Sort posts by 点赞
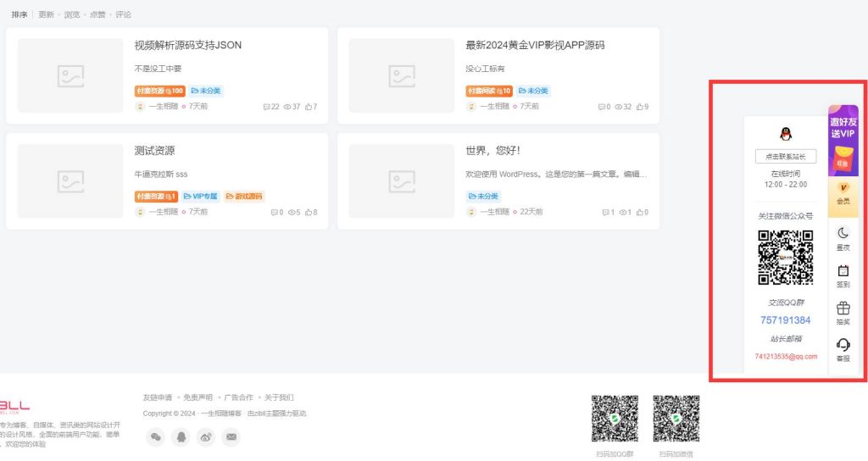 point(97,14)
